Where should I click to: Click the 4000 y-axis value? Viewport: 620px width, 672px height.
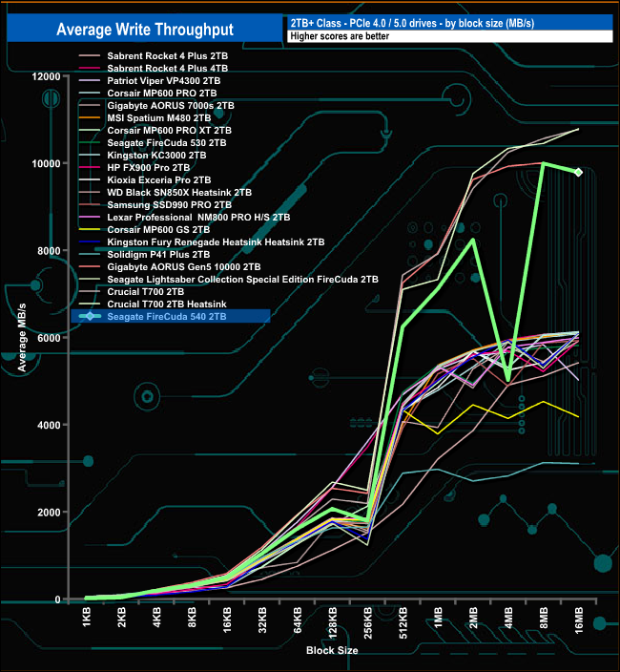[x=49, y=425]
